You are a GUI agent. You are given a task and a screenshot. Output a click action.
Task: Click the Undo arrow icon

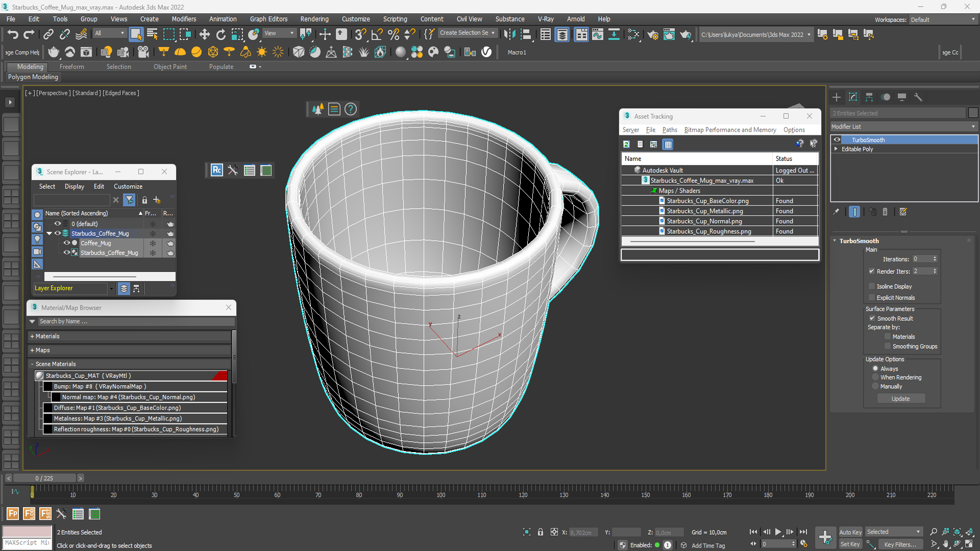point(13,34)
